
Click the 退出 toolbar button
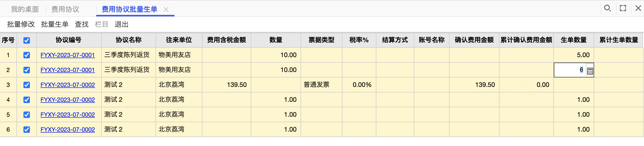122,24
